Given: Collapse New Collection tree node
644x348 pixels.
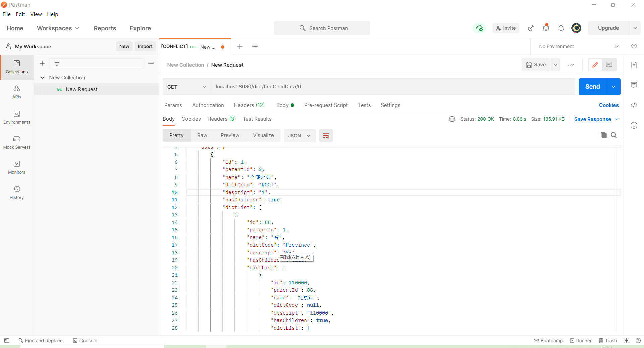Looking at the screenshot, I should tap(42, 78).
